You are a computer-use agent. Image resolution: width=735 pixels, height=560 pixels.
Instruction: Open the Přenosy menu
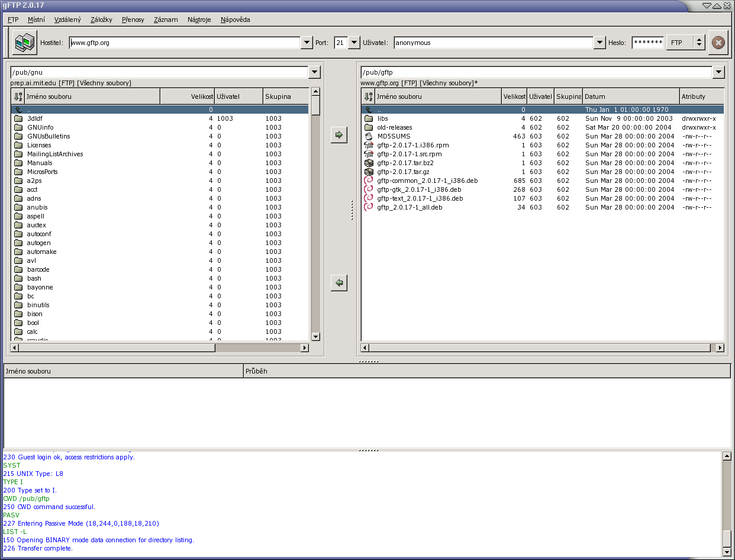[133, 20]
